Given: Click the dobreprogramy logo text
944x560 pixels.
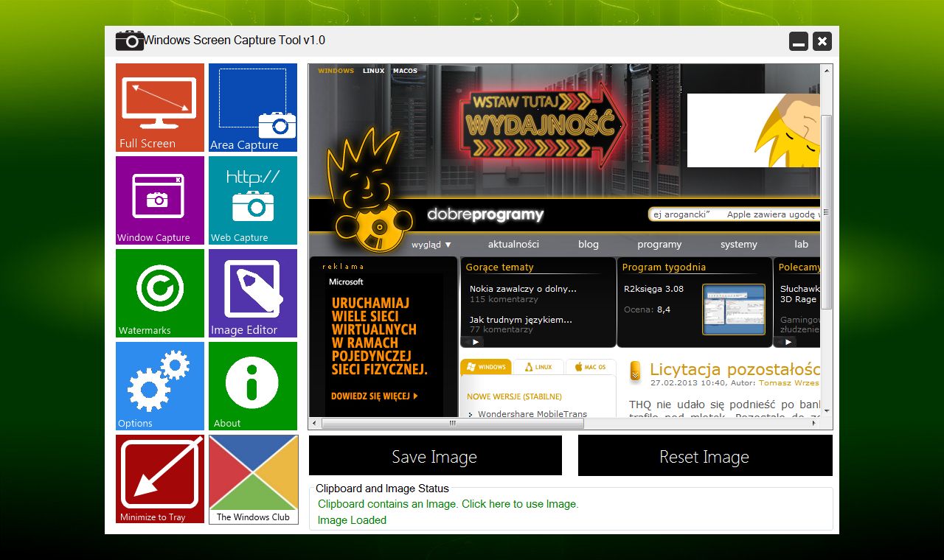Looking at the screenshot, I should coord(485,215).
